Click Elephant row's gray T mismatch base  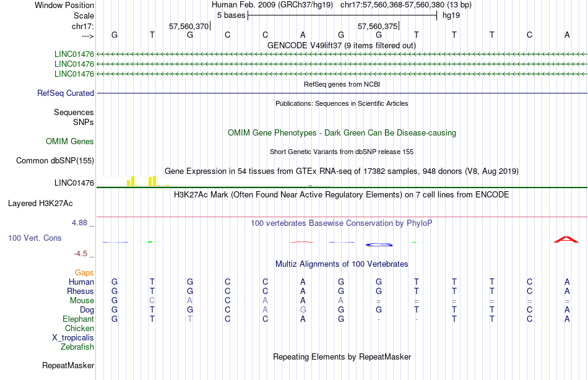[x=190, y=319]
